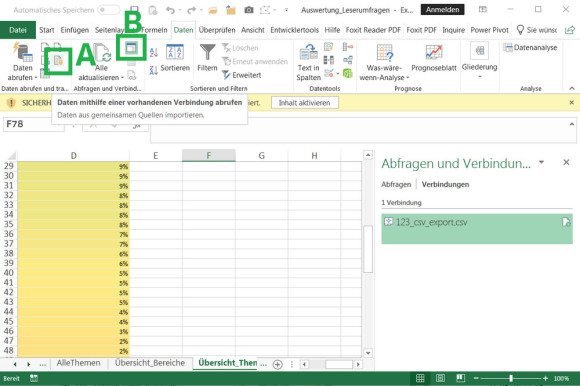Switch to the Überprüfen tab
580x386 pixels.
(217, 30)
